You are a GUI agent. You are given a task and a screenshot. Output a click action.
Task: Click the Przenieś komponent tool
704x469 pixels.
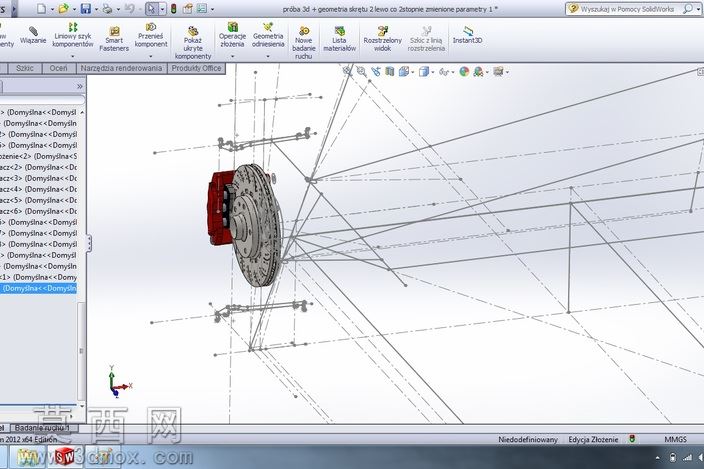[151, 35]
